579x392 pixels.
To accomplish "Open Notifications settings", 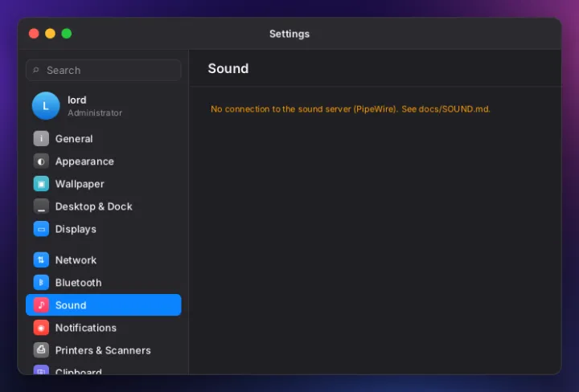I will 104,328.
